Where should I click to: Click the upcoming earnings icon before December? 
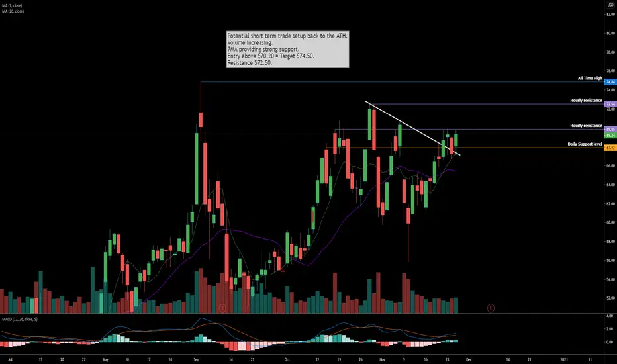(491, 308)
